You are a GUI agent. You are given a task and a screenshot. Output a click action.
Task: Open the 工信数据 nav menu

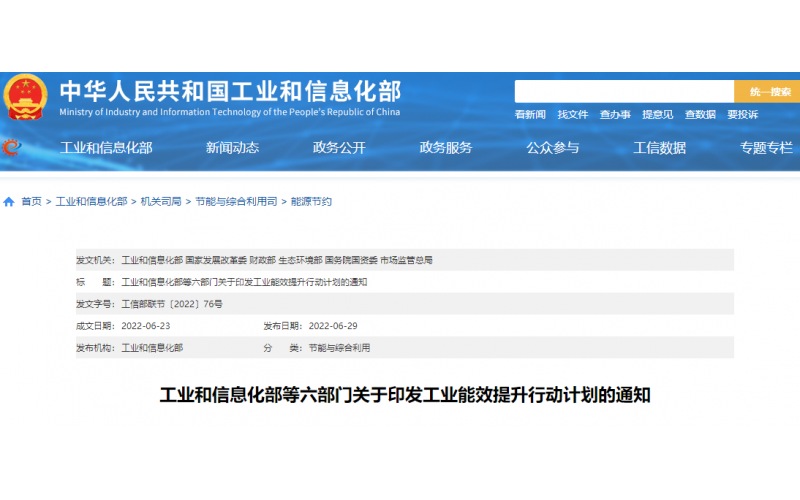659,148
